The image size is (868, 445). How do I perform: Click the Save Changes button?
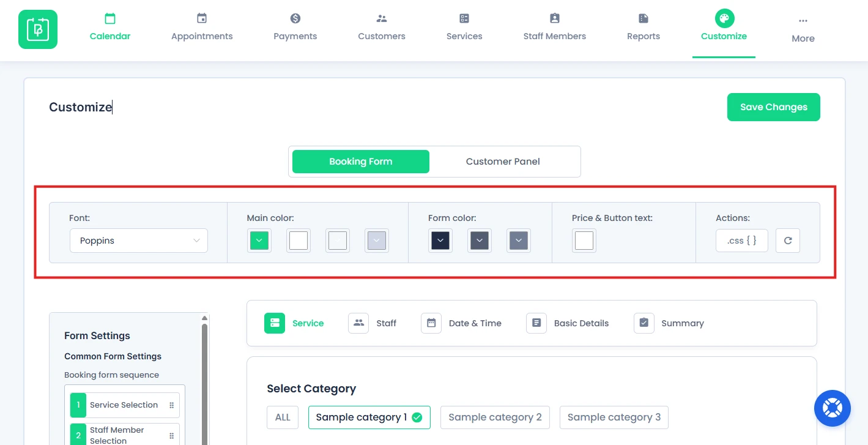tap(774, 107)
